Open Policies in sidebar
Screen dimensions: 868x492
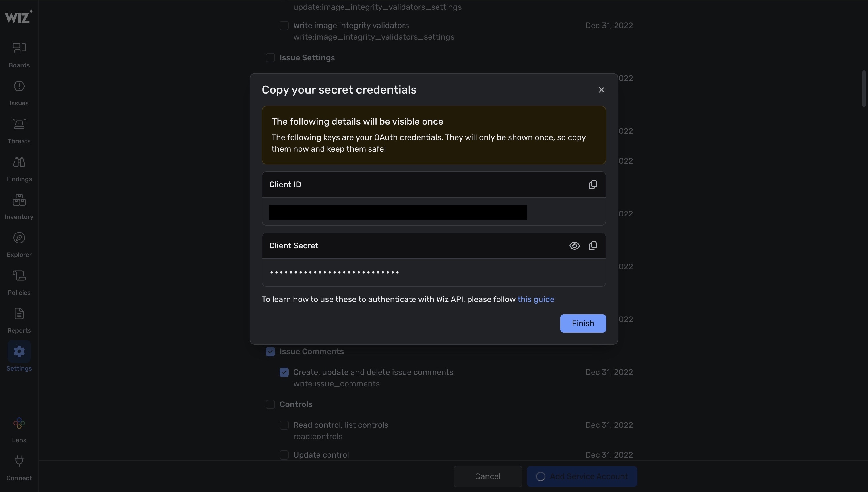(19, 282)
